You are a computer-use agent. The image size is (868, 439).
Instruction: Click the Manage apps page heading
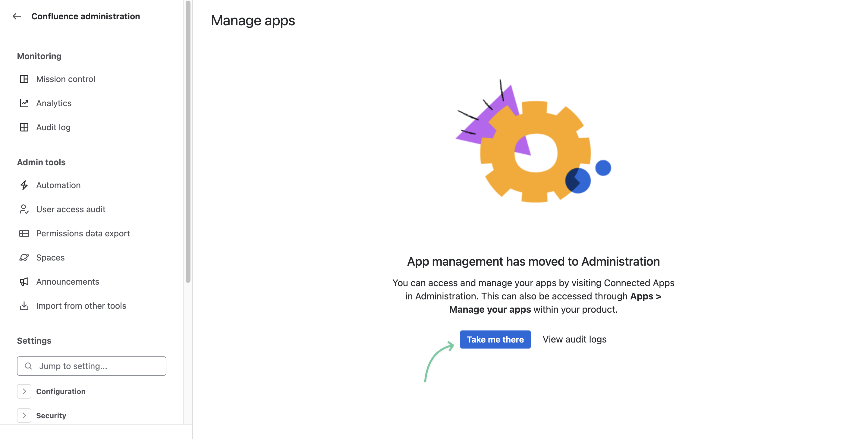pyautogui.click(x=253, y=21)
